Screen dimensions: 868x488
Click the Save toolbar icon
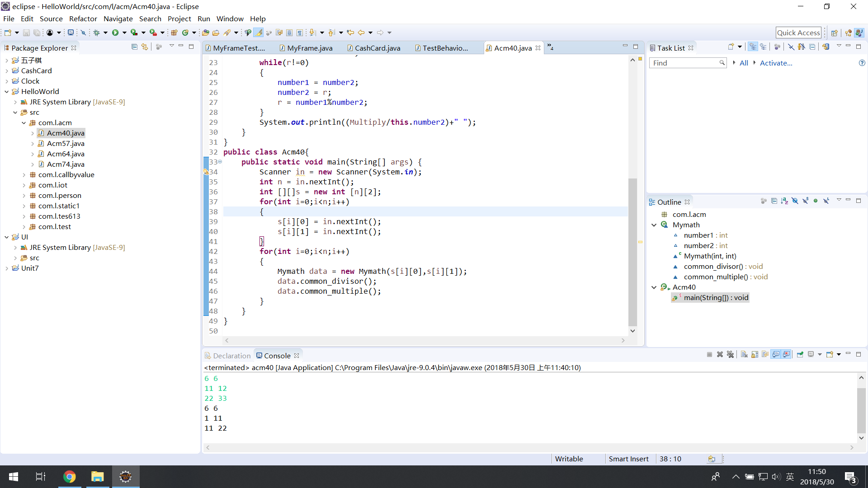tap(26, 33)
